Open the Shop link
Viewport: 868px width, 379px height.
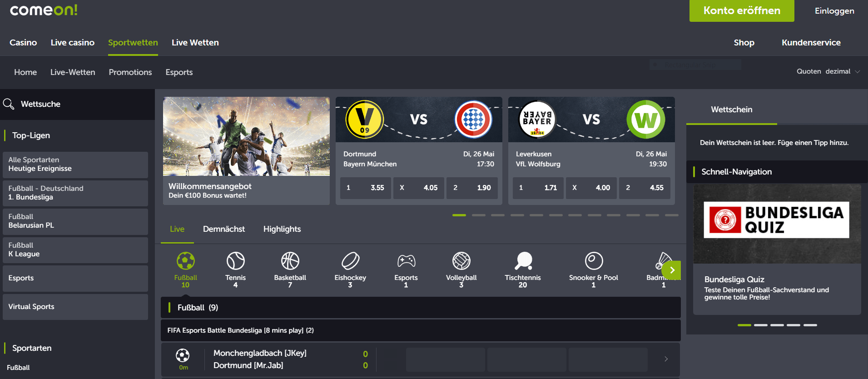(744, 42)
